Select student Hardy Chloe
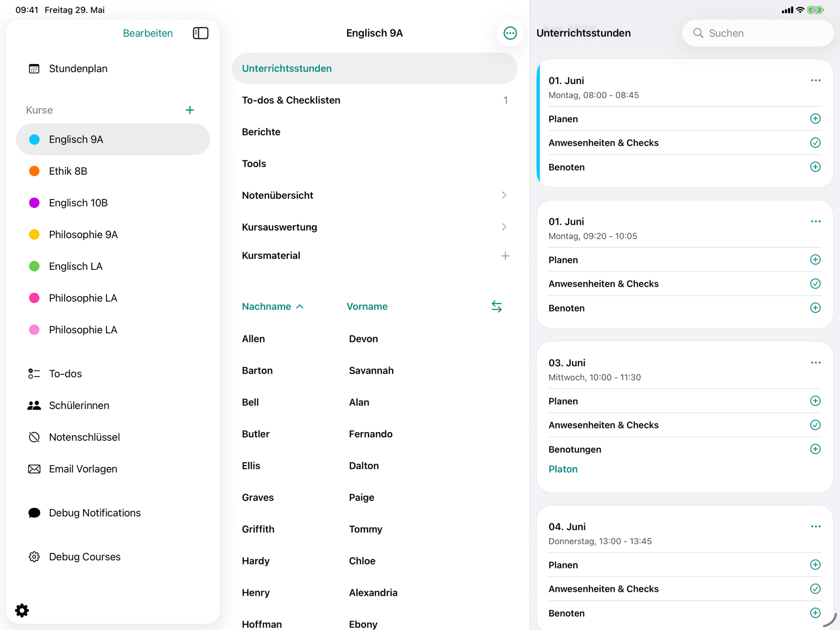 tap(375, 561)
